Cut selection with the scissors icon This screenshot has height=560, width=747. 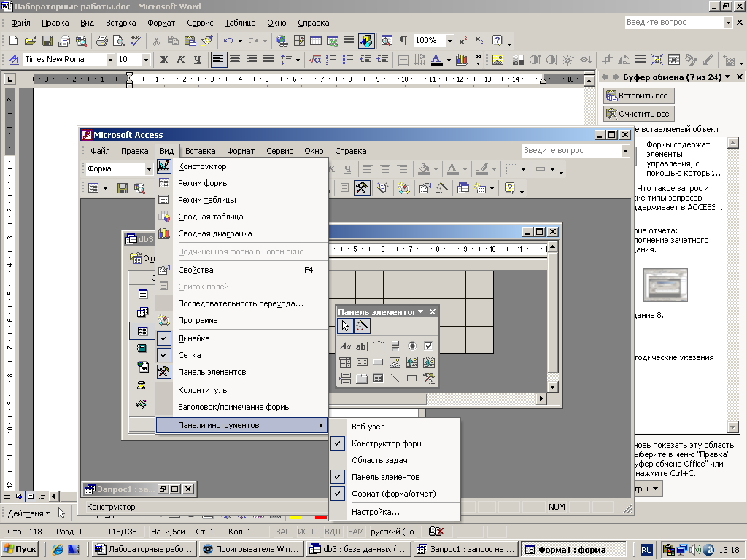(x=156, y=41)
